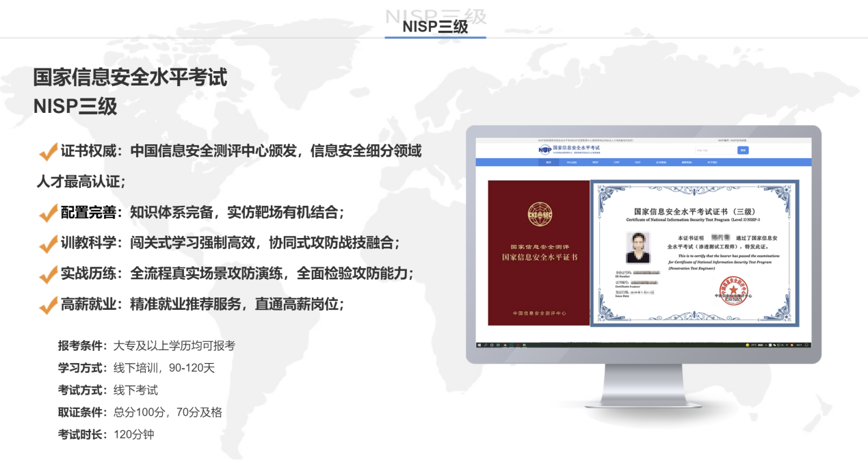Viewport: 868px width, 463px height.
Task: Click the 实战历练 bullet line
Action: [x=226, y=274]
